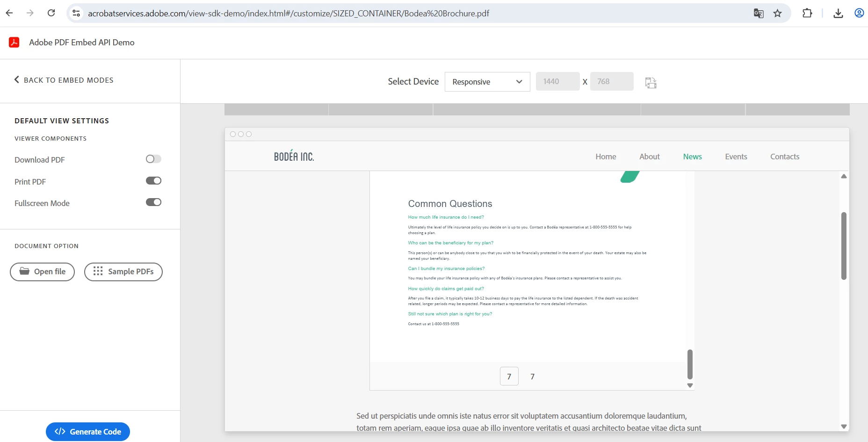Click the Adobe Acrobat logo icon
This screenshot has height=442, width=868.
tap(14, 43)
